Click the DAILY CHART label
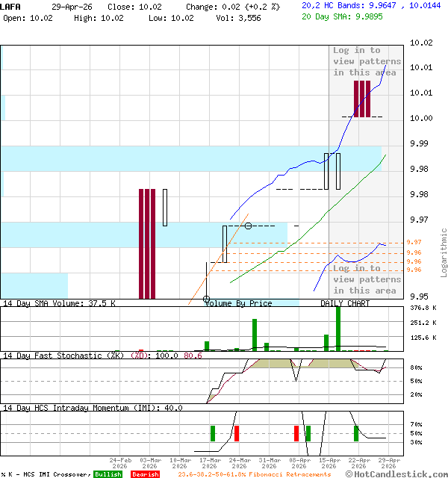This screenshot has width=448, height=478. pos(345,303)
